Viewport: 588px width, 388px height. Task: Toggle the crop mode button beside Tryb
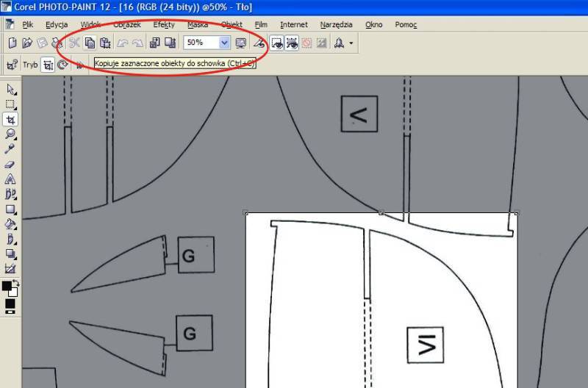(48, 65)
